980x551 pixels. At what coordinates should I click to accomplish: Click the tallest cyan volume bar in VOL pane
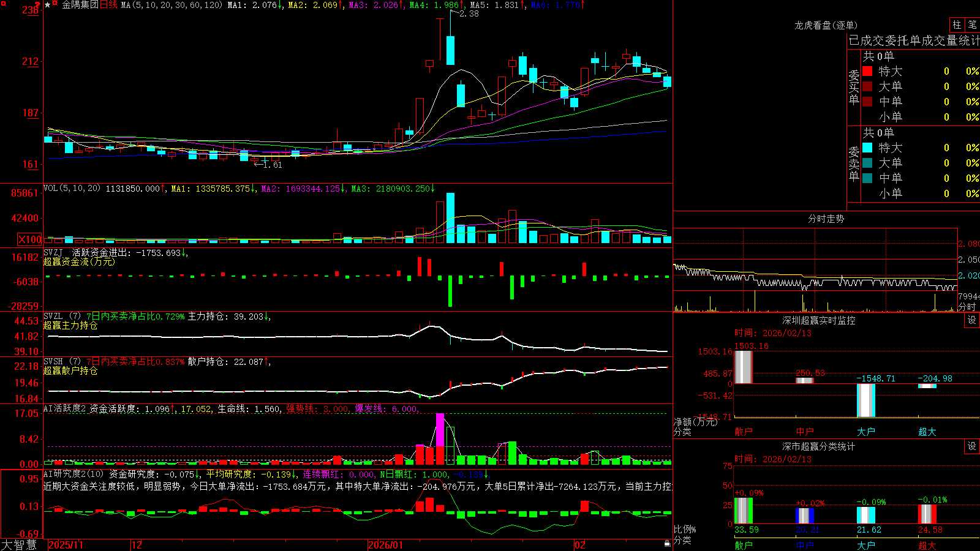[450, 218]
